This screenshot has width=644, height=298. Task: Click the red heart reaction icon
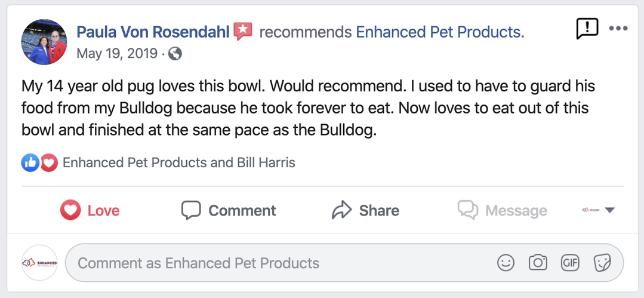tap(49, 162)
